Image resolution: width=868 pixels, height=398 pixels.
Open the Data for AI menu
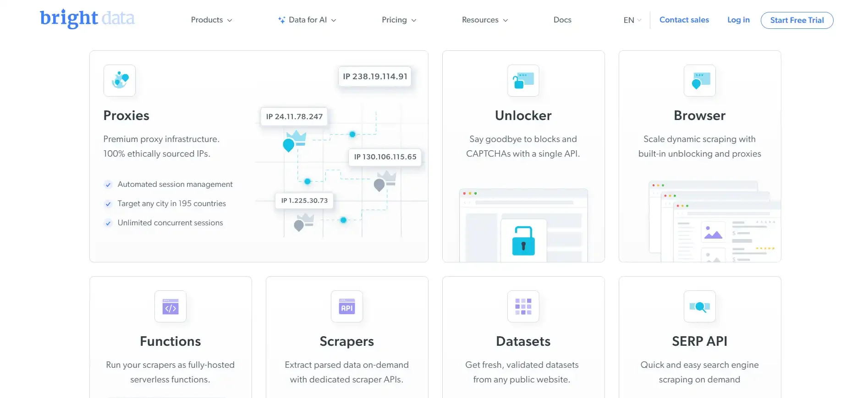click(307, 20)
